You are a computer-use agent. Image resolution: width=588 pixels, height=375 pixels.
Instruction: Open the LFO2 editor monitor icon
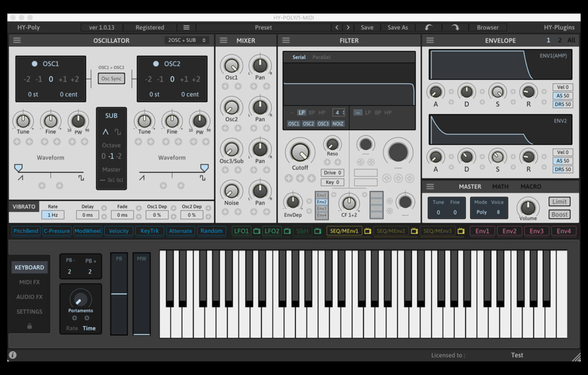click(287, 231)
